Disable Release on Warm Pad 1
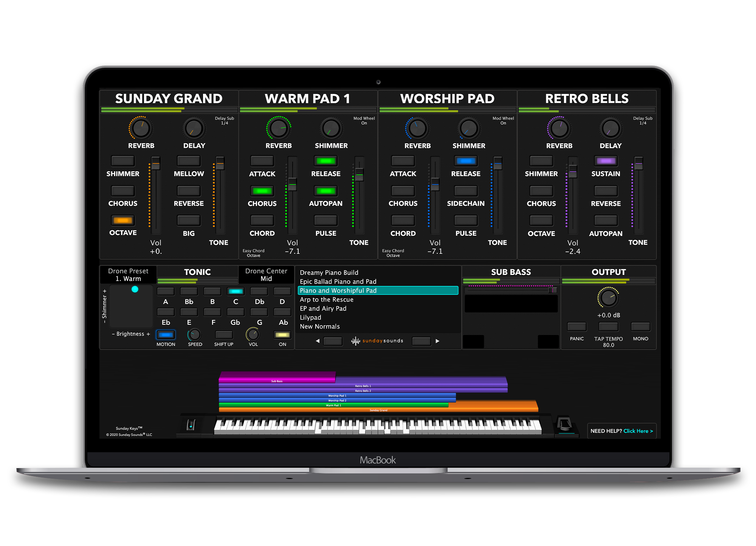The height and width of the screenshot is (546, 756). coord(325,161)
